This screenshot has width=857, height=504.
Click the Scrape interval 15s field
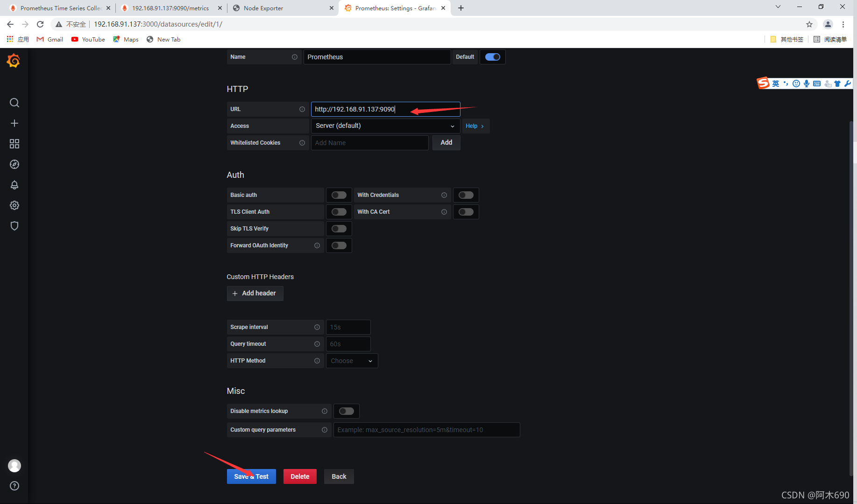(x=348, y=327)
